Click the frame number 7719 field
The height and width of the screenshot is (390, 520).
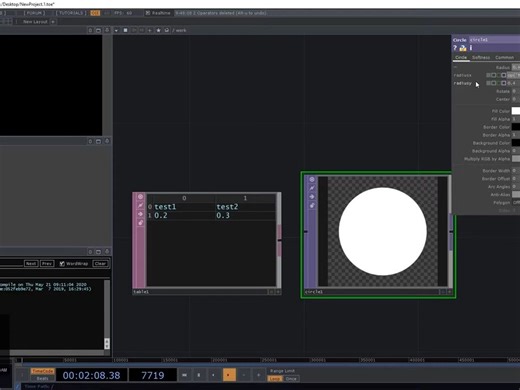pyautogui.click(x=153, y=375)
